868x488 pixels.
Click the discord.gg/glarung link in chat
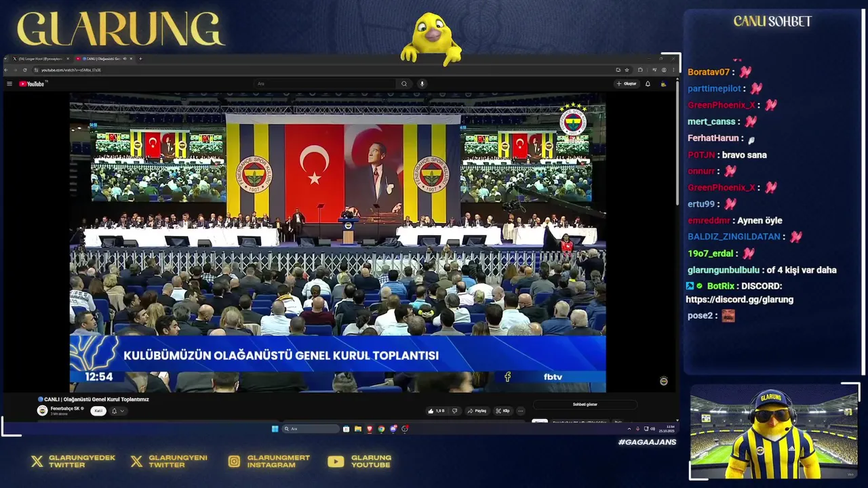click(739, 299)
